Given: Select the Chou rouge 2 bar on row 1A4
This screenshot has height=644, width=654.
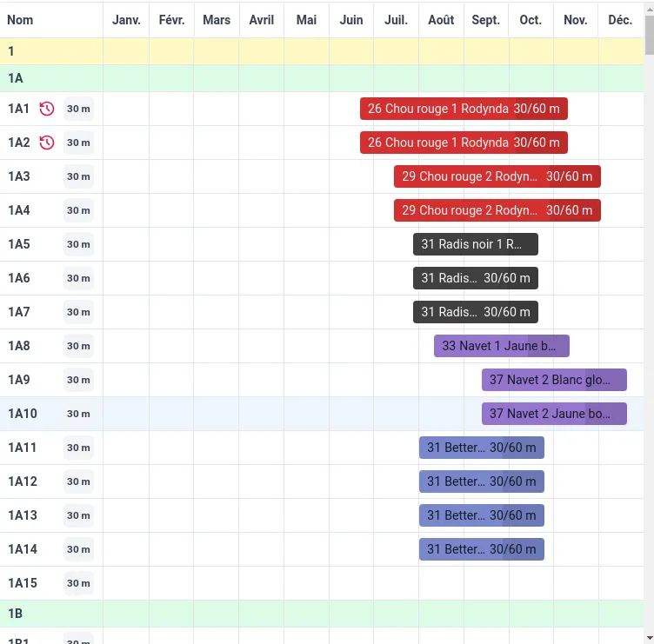Looking at the screenshot, I should [497, 210].
